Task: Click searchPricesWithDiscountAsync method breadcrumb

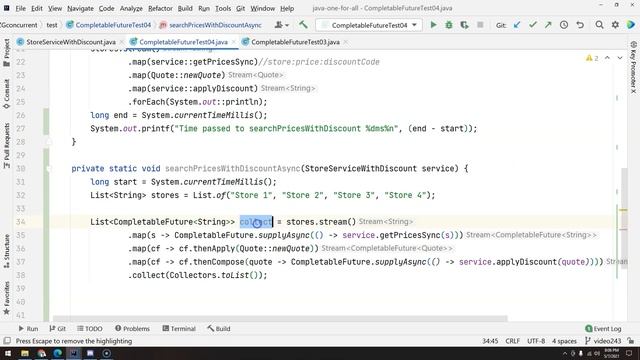Action: coord(211,25)
